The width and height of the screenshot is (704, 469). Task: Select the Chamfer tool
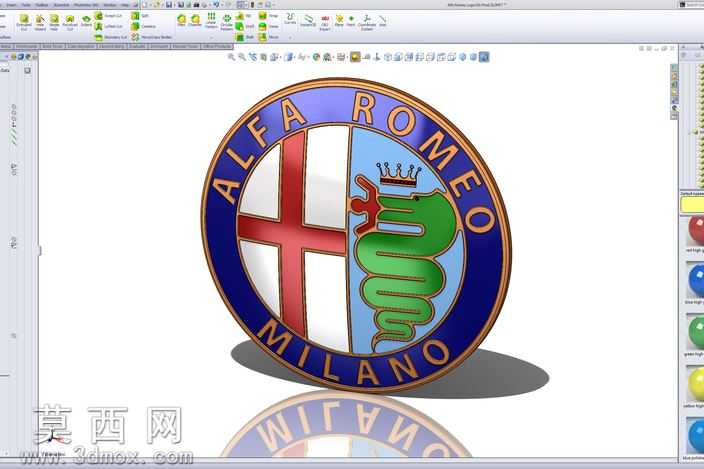195,20
